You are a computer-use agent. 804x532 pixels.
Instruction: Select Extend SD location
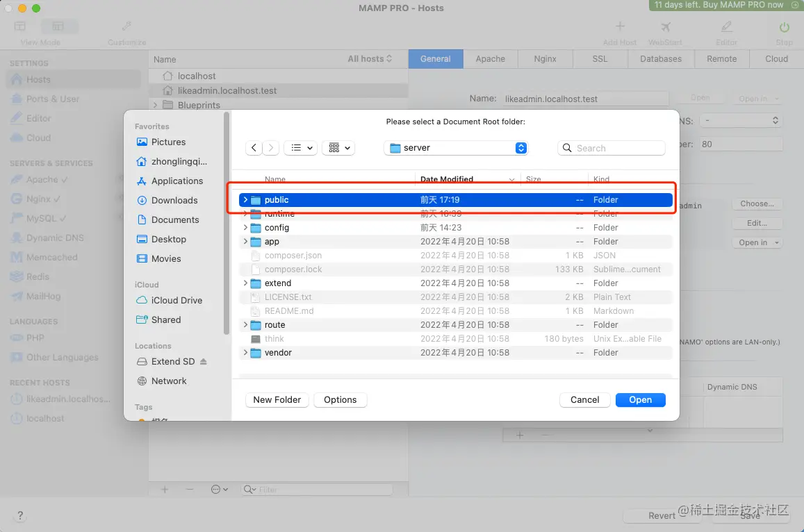pos(165,361)
